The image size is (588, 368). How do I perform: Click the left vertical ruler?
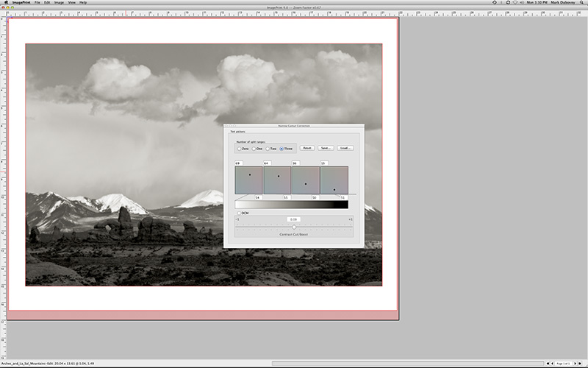tap(3, 188)
